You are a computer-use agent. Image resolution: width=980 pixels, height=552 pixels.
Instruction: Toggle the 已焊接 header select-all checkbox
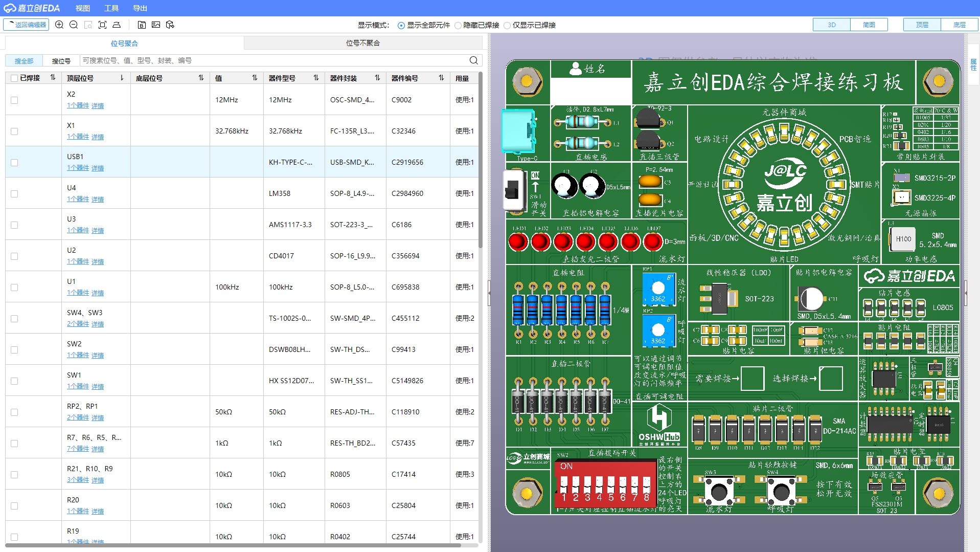14,78
